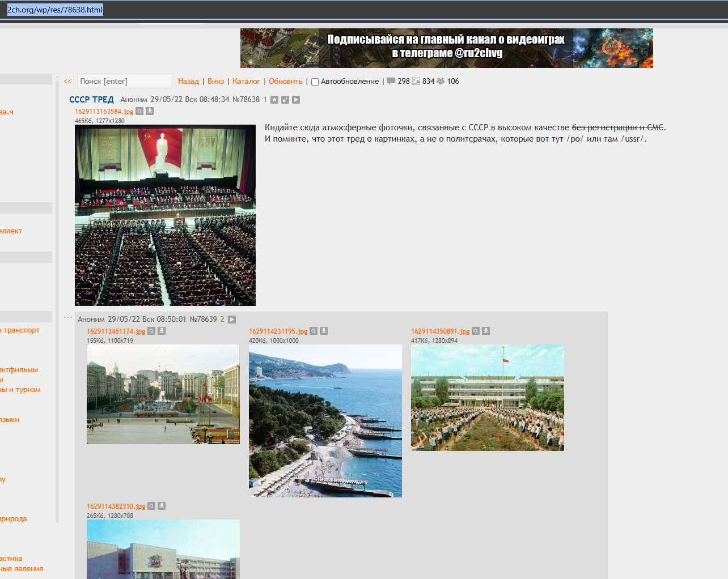Image resolution: width=728 pixels, height=579 pixels.
Task: Open the congress hall thumbnail image
Action: (x=165, y=215)
